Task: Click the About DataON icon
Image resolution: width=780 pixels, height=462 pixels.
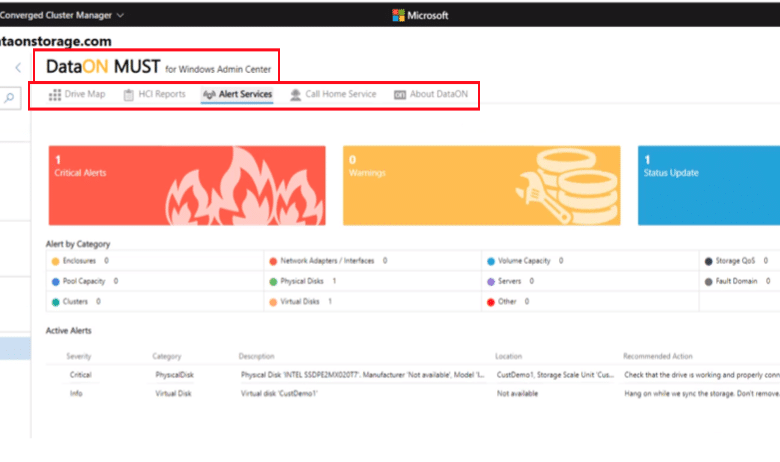Action: tap(400, 94)
